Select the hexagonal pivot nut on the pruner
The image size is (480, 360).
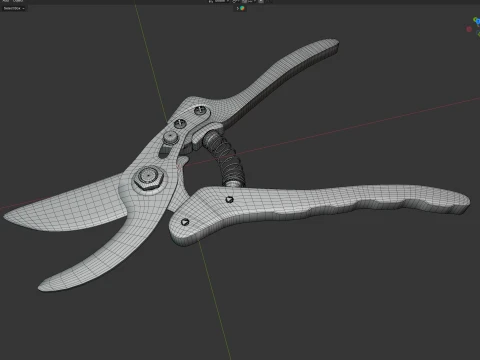point(148,178)
